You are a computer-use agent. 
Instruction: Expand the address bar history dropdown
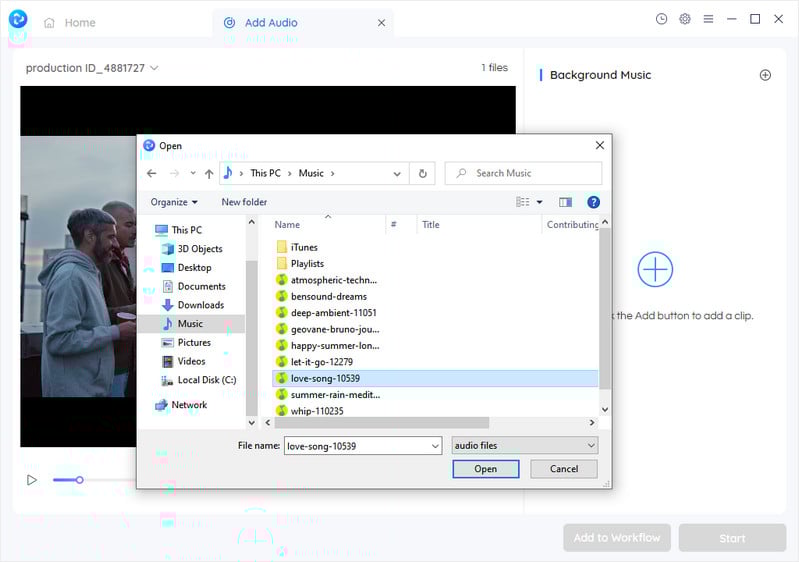396,173
